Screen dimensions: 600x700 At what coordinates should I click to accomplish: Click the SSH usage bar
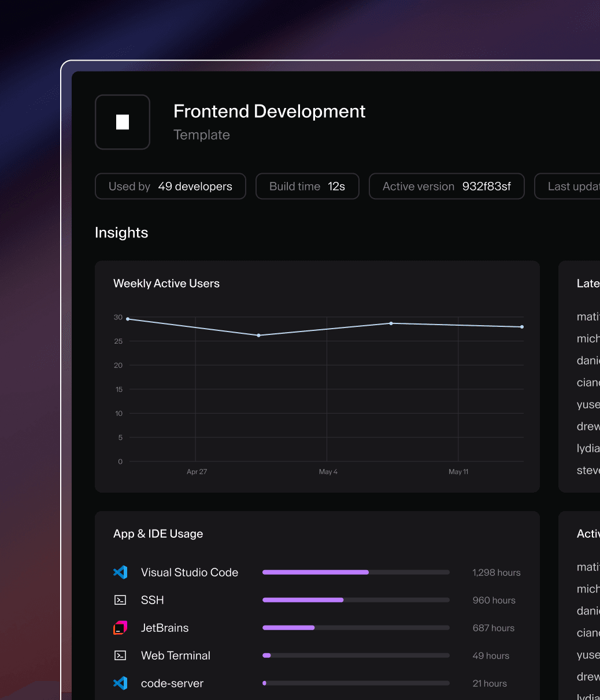[356, 600]
